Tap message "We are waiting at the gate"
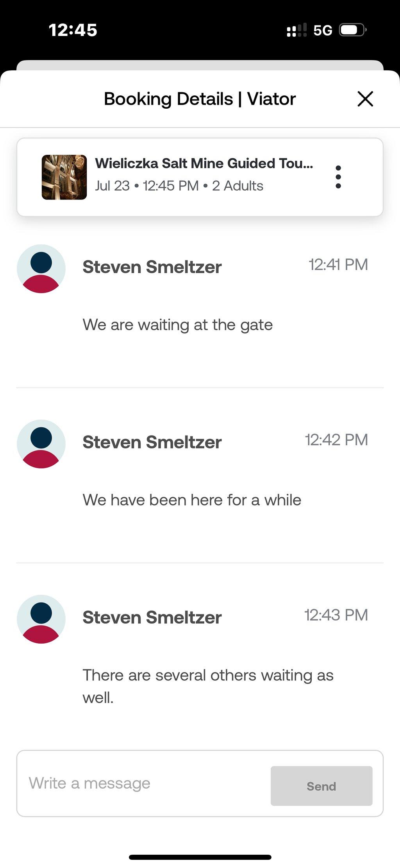 (x=178, y=325)
